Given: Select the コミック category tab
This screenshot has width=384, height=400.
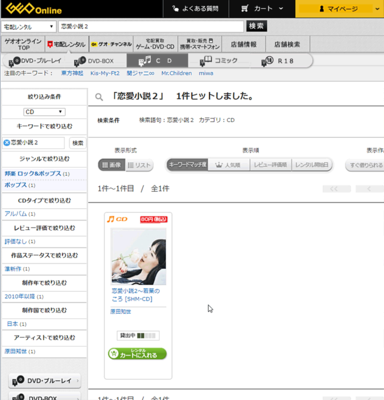Looking at the screenshot, I should pos(219,61).
